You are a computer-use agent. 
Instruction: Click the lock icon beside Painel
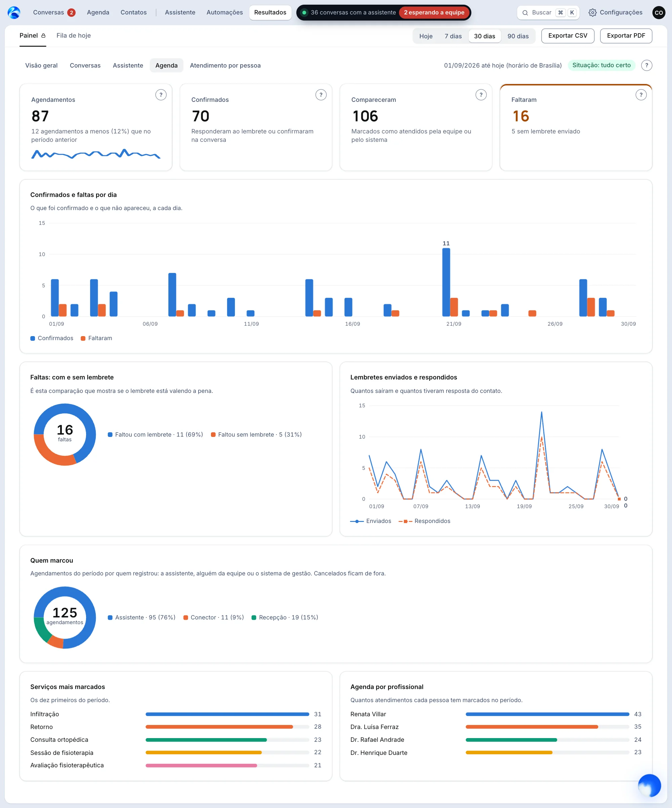pos(43,35)
